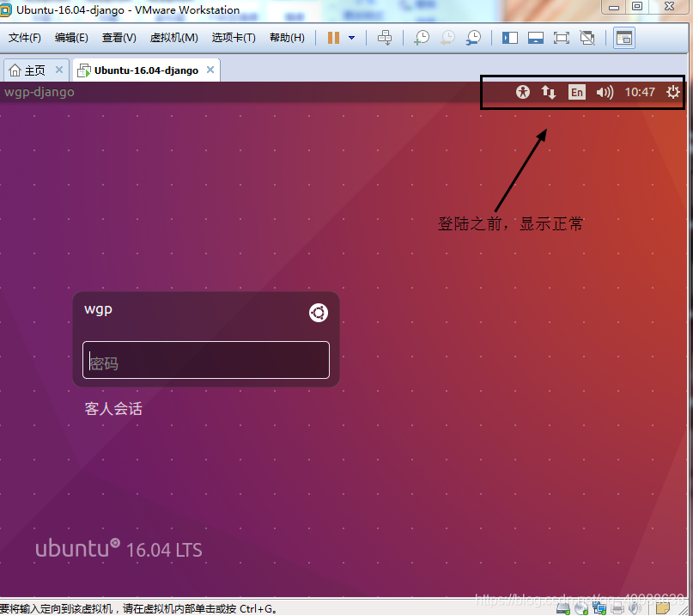This screenshot has width=693, height=616.
Task: Close the 主页 tab
Action: (x=59, y=70)
